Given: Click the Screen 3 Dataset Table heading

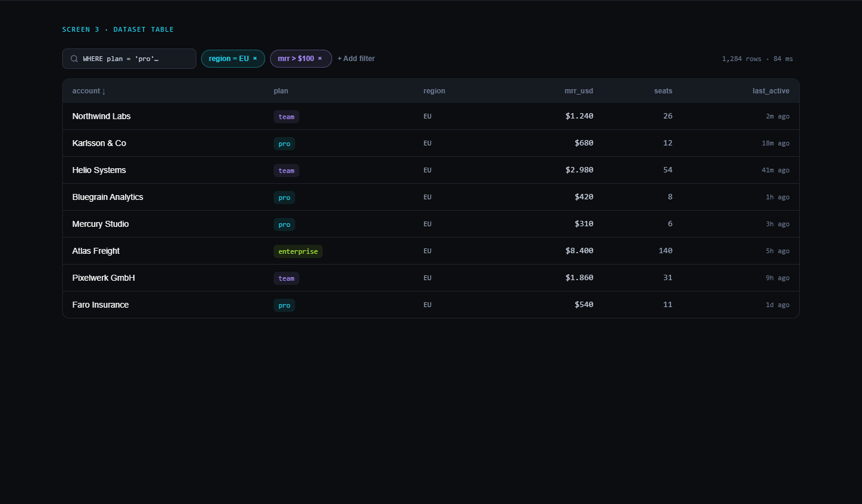Looking at the screenshot, I should pos(118,29).
